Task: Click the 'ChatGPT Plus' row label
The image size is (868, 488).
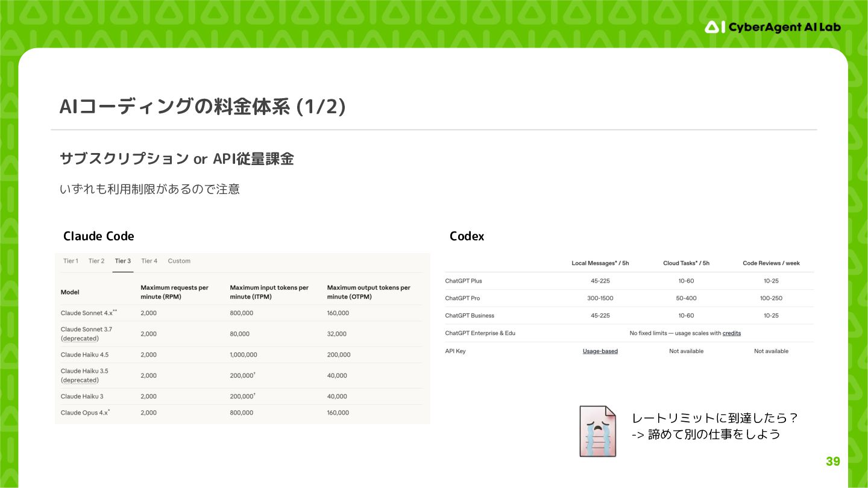Action: click(464, 281)
